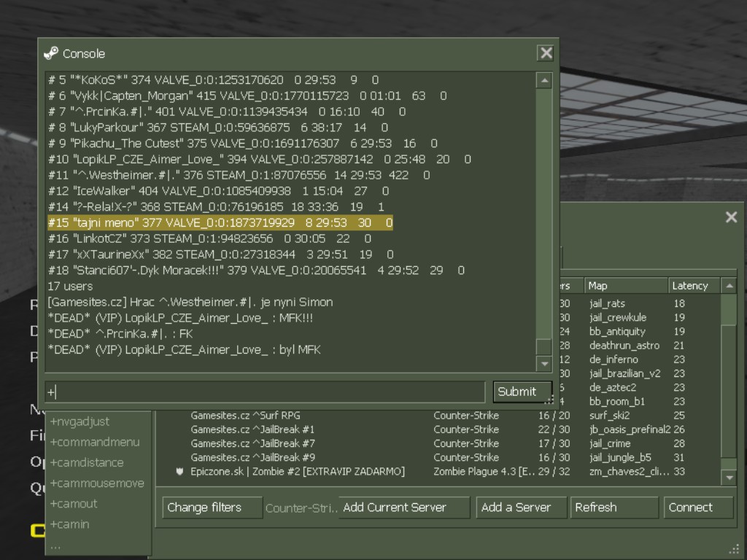
Task: Click the jail_jungle_b5 map entry
Action: point(620,457)
